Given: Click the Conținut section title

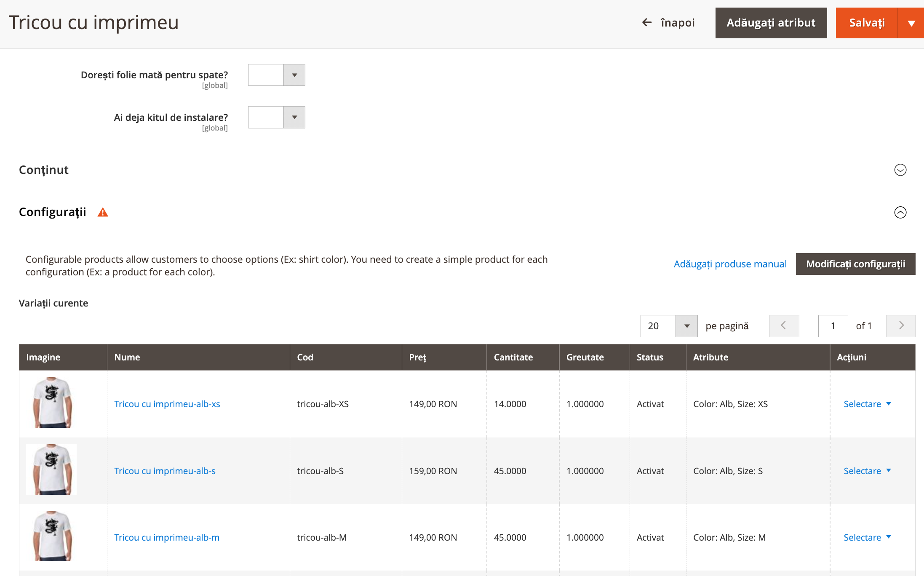Looking at the screenshot, I should point(44,170).
